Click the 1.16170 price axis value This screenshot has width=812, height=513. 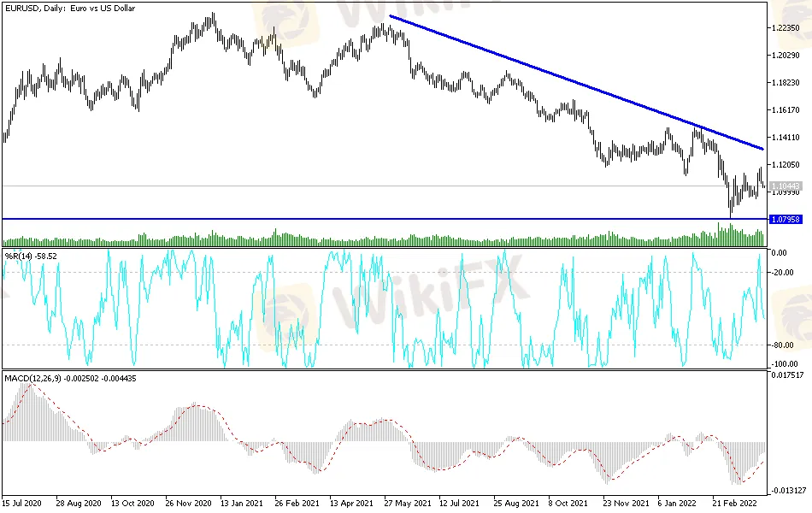pyautogui.click(x=786, y=109)
